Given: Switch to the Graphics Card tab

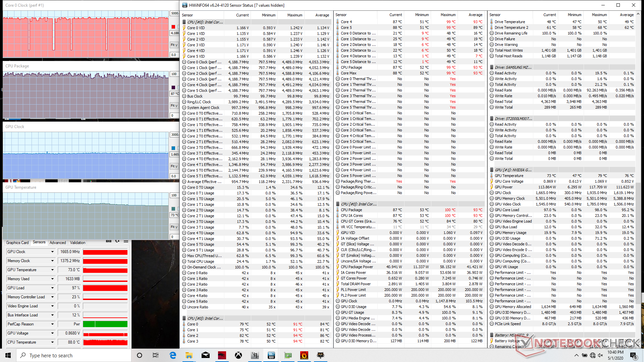Looking at the screenshot, I should (17, 243).
